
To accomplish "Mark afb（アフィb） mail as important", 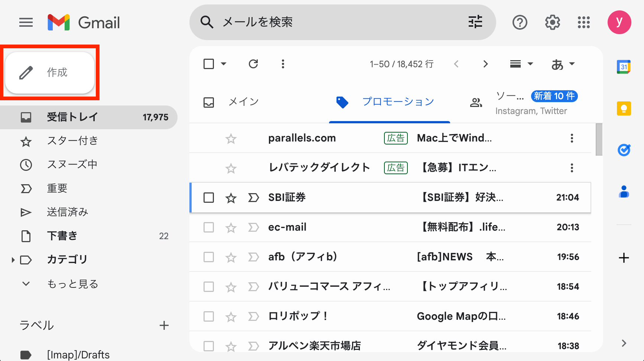I will 253,257.
